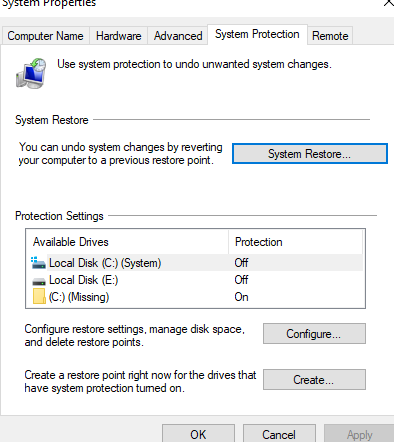Go to the Advanced tab
The height and width of the screenshot is (442, 394).
[178, 36]
